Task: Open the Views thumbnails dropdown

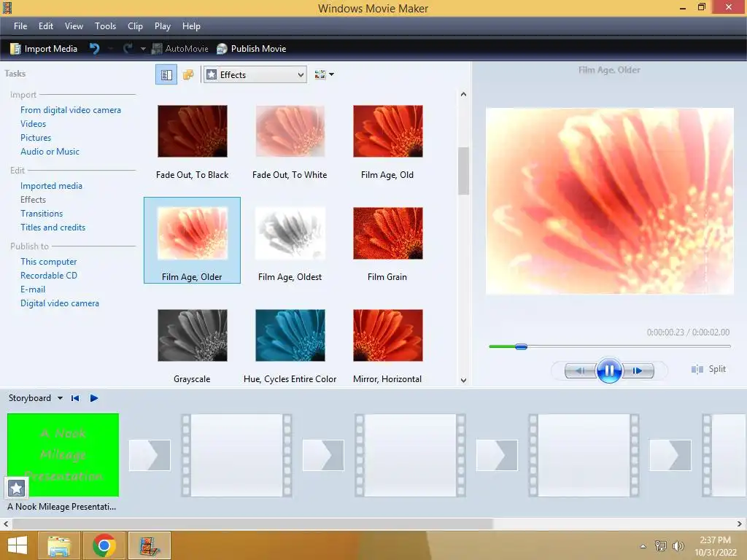Action: point(324,75)
